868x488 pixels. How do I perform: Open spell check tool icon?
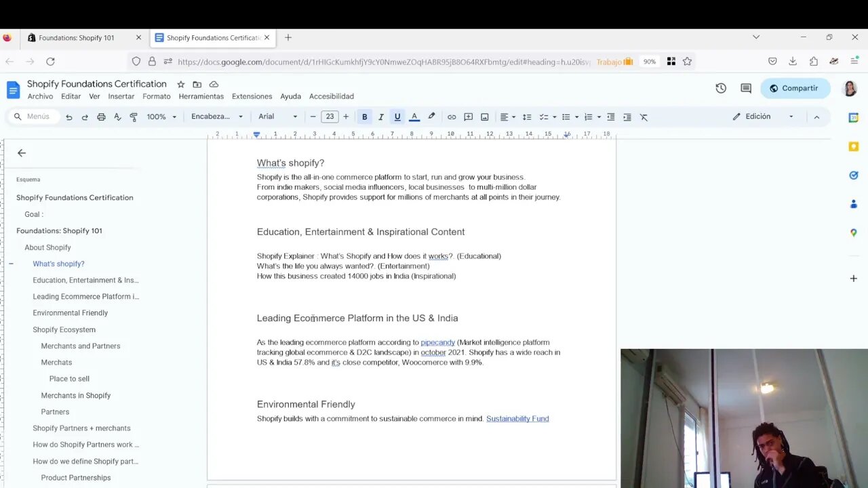tap(117, 117)
